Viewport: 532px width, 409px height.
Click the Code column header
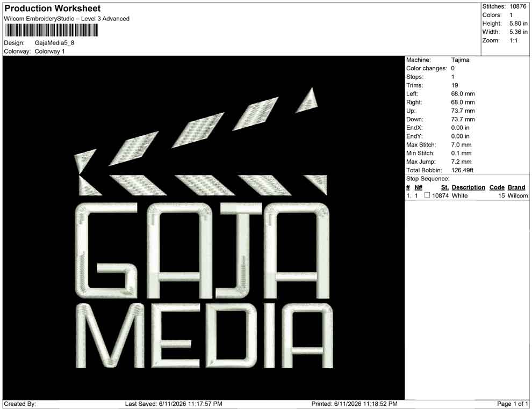[x=497, y=187]
